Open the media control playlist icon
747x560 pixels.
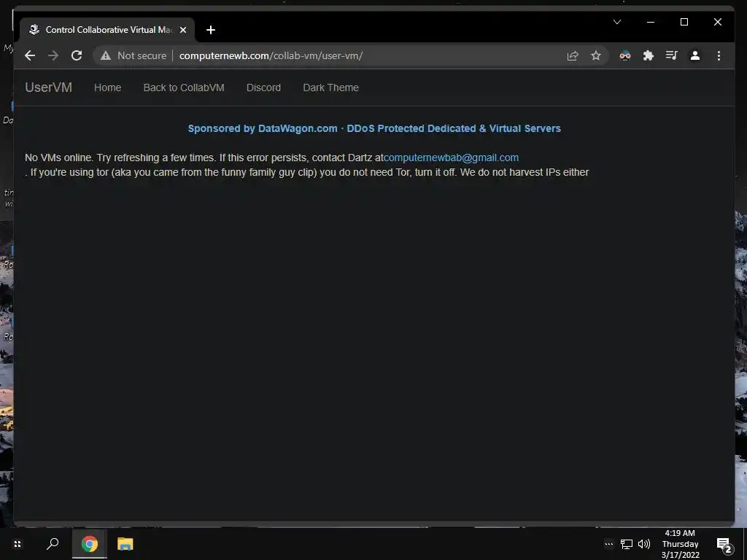pyautogui.click(x=672, y=55)
